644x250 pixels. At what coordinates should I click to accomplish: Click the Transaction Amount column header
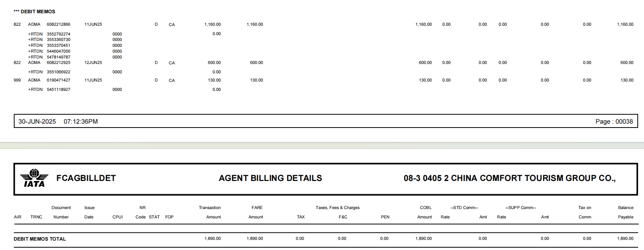(x=210, y=213)
